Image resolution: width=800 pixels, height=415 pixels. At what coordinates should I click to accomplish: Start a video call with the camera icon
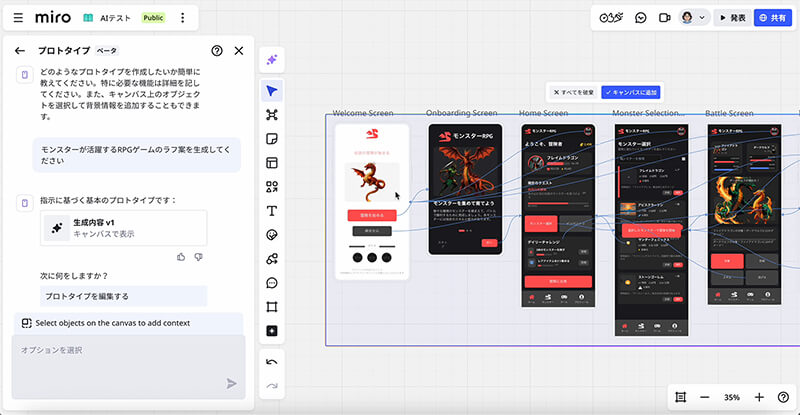click(x=666, y=17)
